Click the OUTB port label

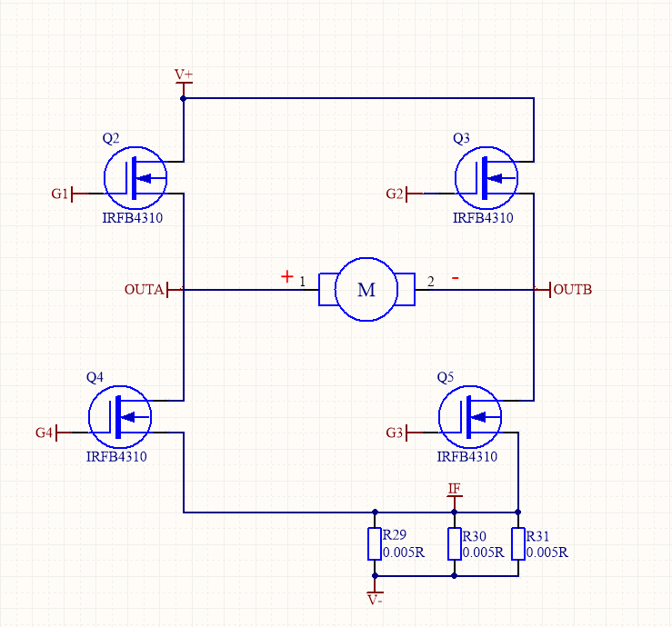pyautogui.click(x=572, y=290)
